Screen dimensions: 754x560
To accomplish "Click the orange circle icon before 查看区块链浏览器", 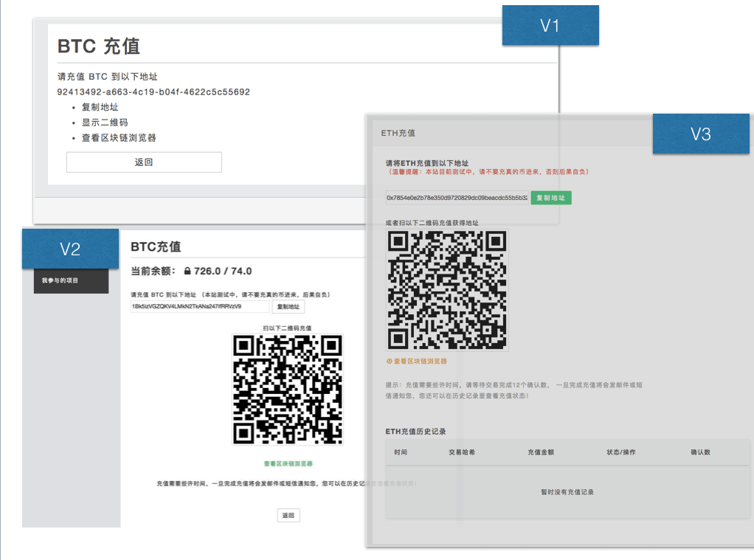I will [390, 361].
